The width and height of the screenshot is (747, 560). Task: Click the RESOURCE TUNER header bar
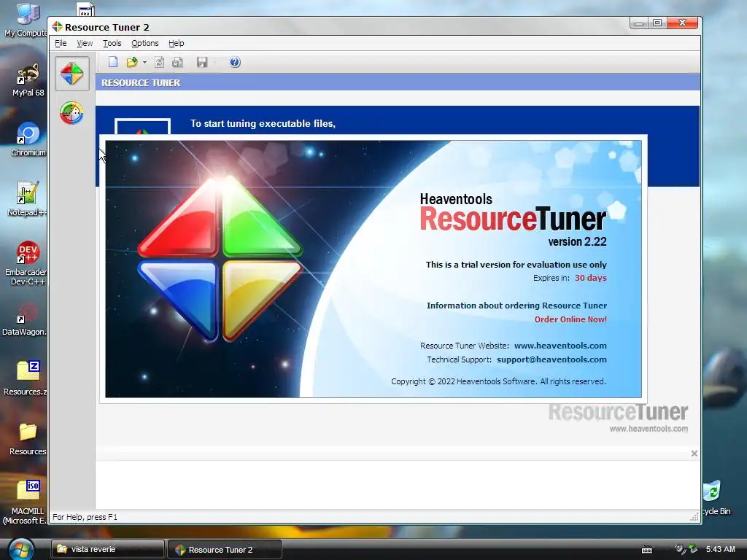[398, 82]
